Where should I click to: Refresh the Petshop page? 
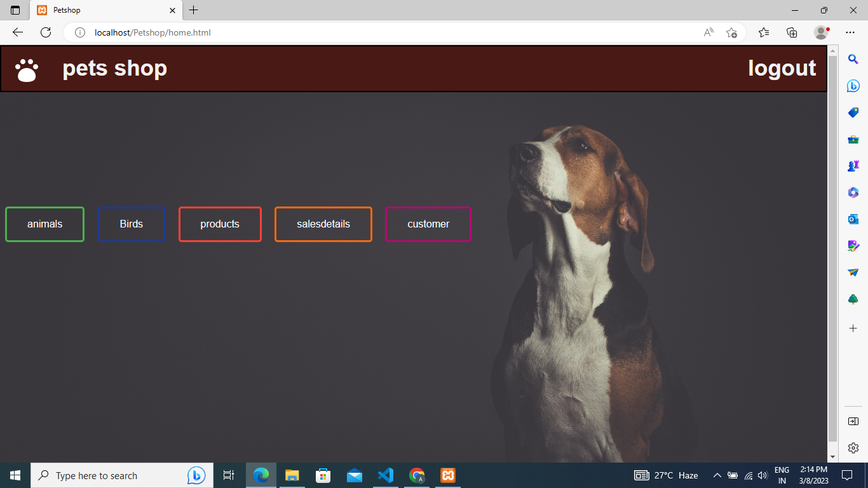tap(45, 32)
